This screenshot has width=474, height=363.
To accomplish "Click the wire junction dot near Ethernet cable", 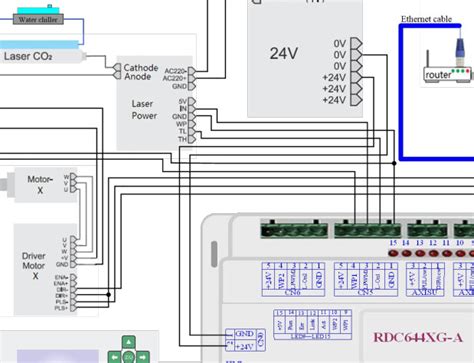I will pos(394,163).
